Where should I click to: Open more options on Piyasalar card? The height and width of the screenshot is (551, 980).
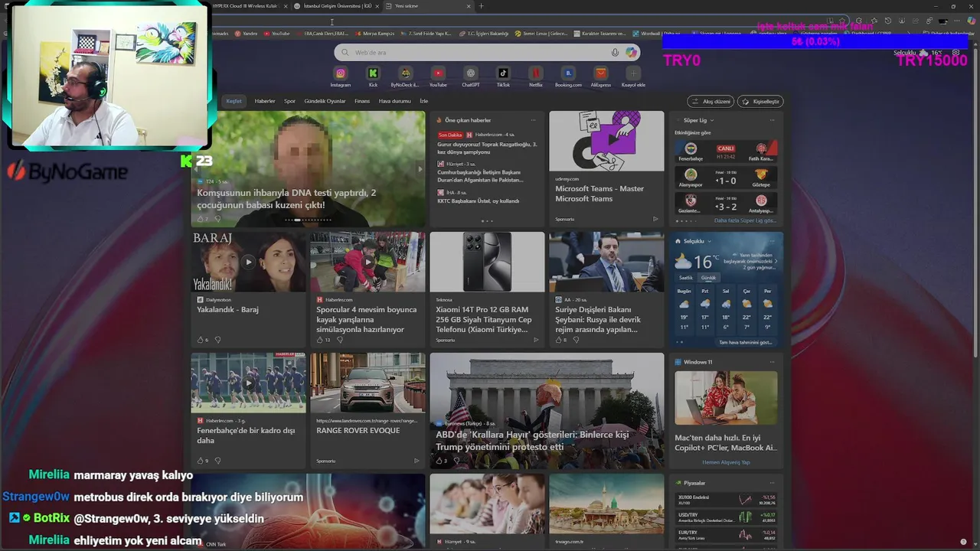pyautogui.click(x=772, y=483)
